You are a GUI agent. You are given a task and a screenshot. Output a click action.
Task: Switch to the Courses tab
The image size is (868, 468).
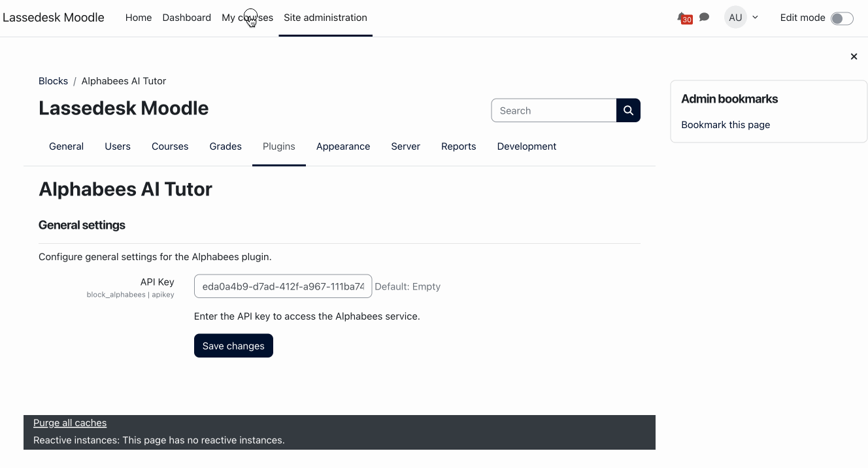[170, 146]
